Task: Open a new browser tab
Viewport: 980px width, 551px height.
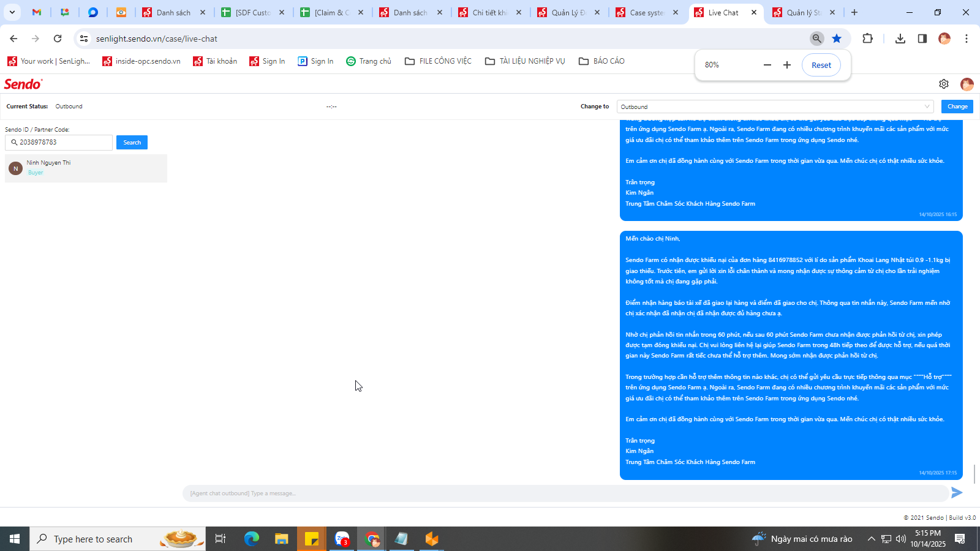Action: tap(854, 12)
